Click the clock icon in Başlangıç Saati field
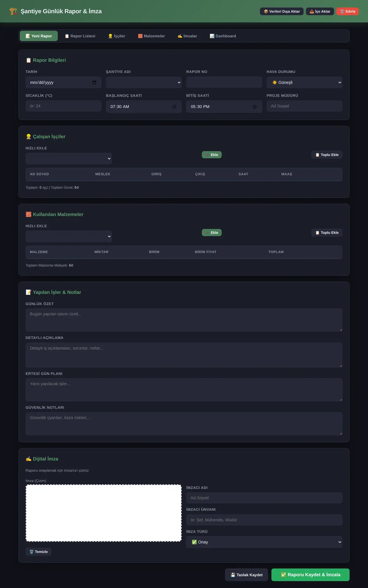 (x=174, y=107)
